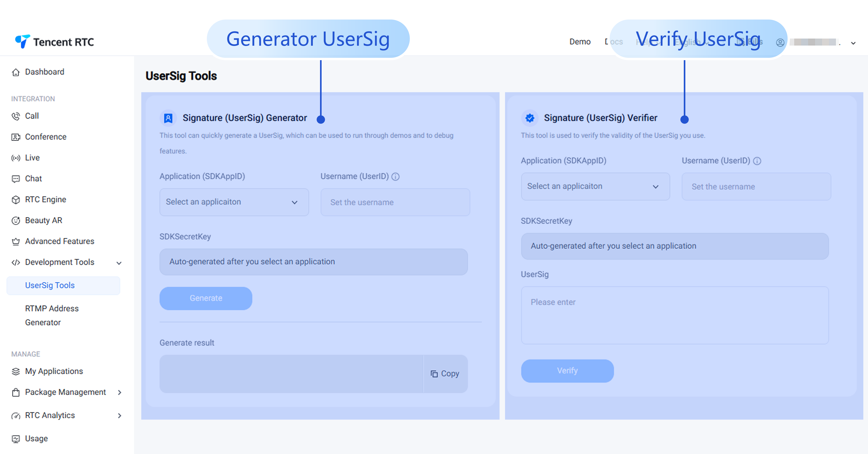Click the Generator Username info icon
This screenshot has width=868, height=454.
point(396,176)
